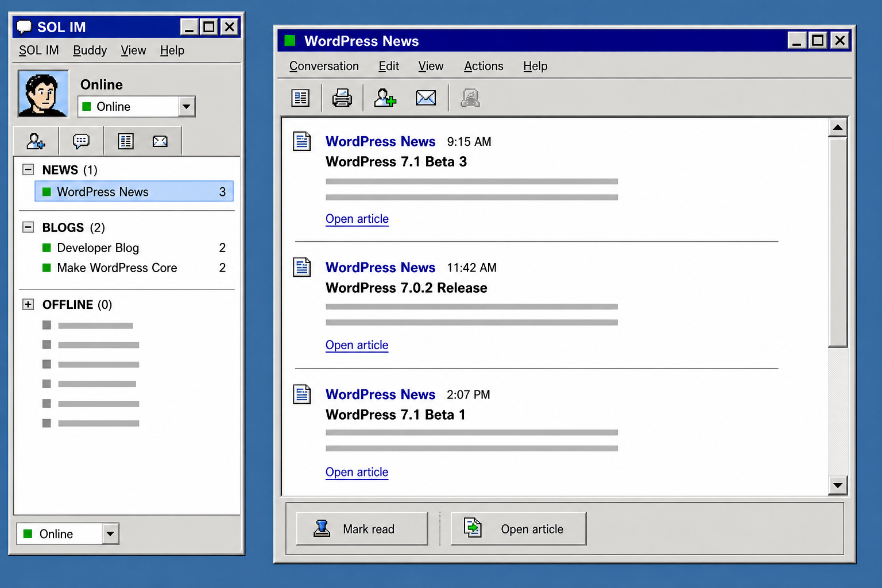Click the Open article button in the bottom bar

(x=519, y=529)
